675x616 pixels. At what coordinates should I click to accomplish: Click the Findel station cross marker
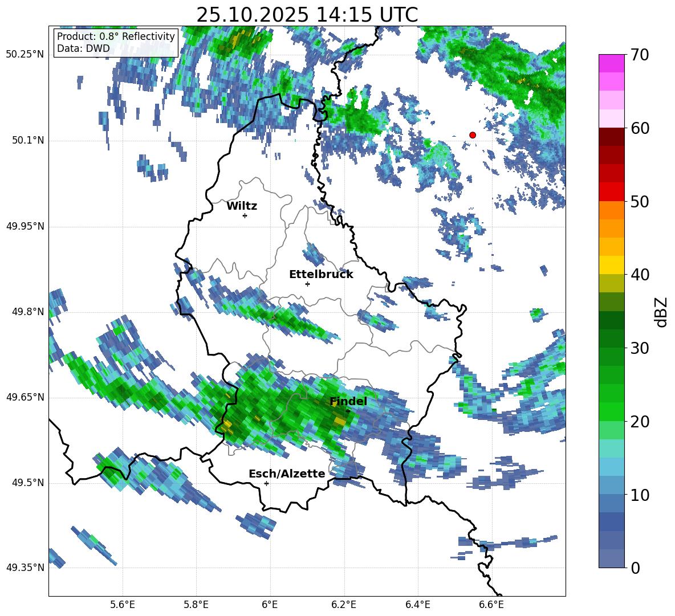tap(348, 411)
